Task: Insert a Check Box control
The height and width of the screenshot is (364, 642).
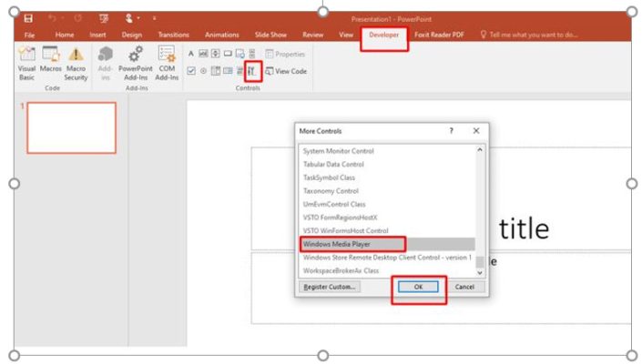Action: 191,71
